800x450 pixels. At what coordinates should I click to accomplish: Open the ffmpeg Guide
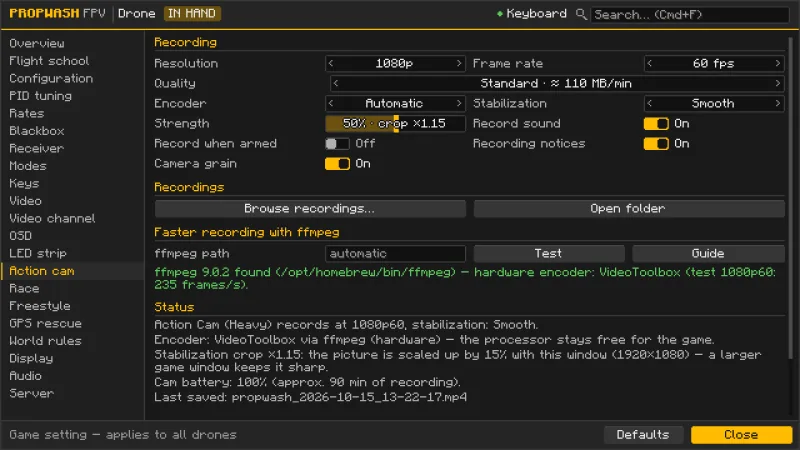point(708,254)
